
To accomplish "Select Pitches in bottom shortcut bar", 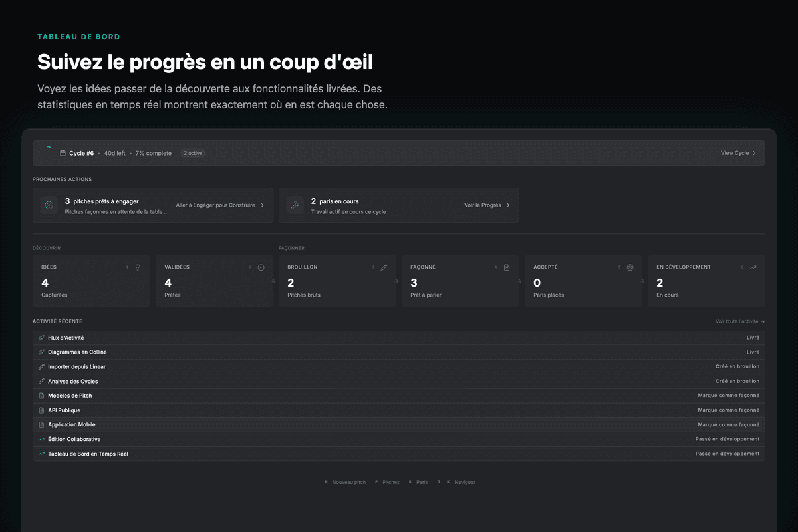I will click(x=390, y=482).
